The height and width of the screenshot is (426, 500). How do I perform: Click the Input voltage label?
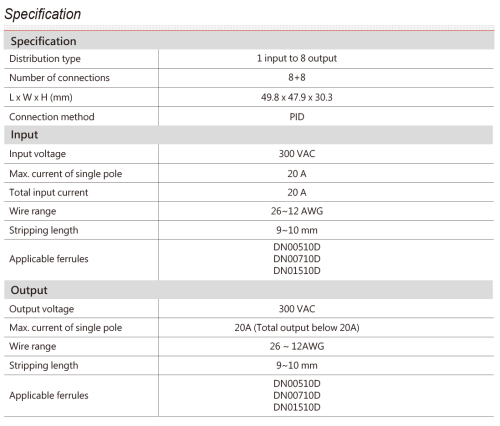click(x=37, y=154)
